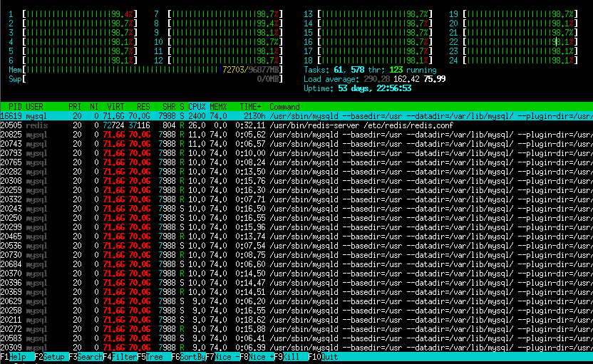Image resolution: width=593 pixels, height=364 pixels.
Task: Click the Command column header
Action: [284, 107]
